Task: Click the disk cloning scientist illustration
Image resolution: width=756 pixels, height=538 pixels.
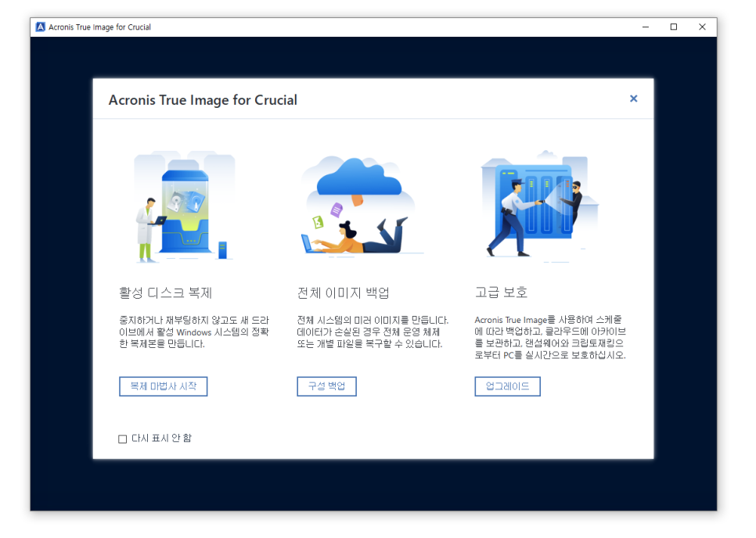Action: (x=185, y=207)
